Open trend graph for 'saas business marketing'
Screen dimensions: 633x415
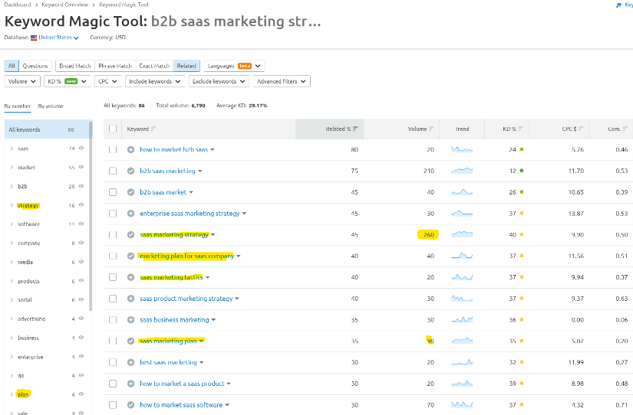(x=462, y=320)
